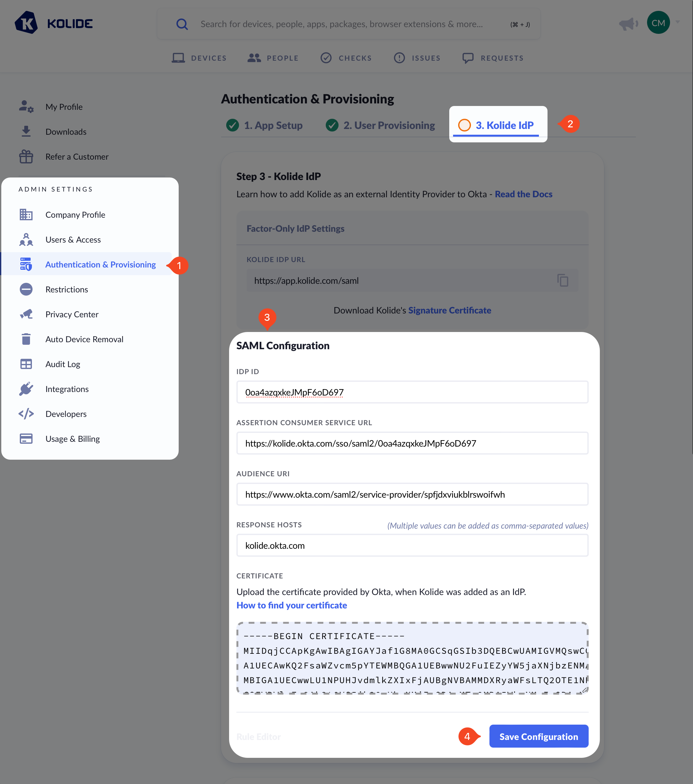Click the certificate text area

click(413, 658)
